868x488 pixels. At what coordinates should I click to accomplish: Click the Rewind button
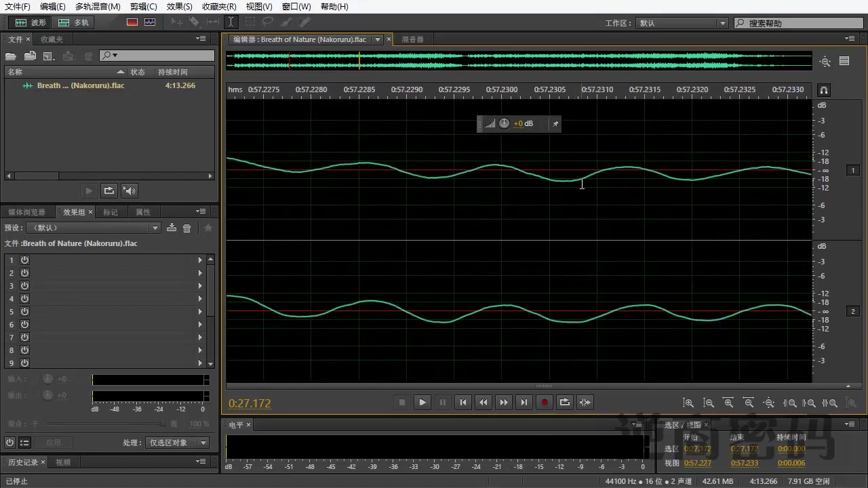[x=483, y=402]
